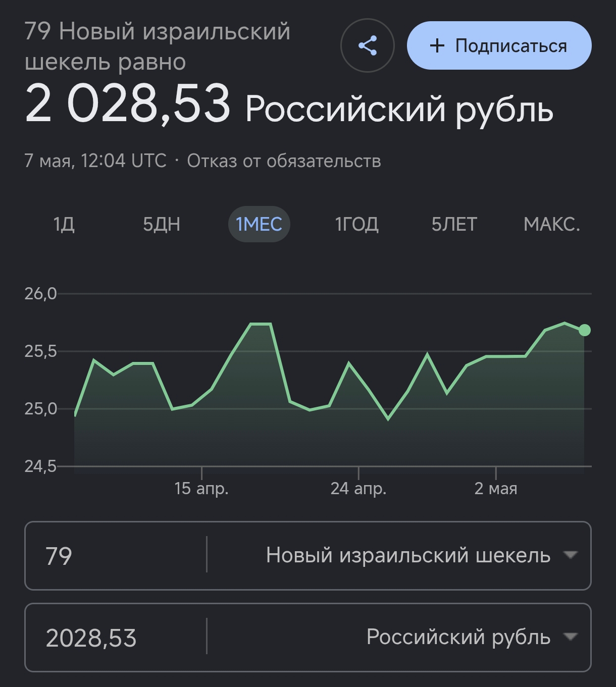Click the Подписаться button
616x687 pixels.
tap(499, 45)
